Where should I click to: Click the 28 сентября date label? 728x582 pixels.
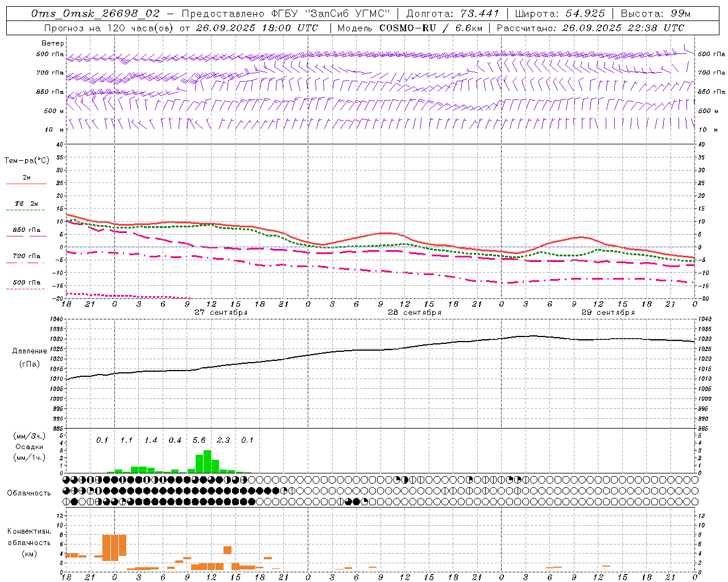[415, 313]
